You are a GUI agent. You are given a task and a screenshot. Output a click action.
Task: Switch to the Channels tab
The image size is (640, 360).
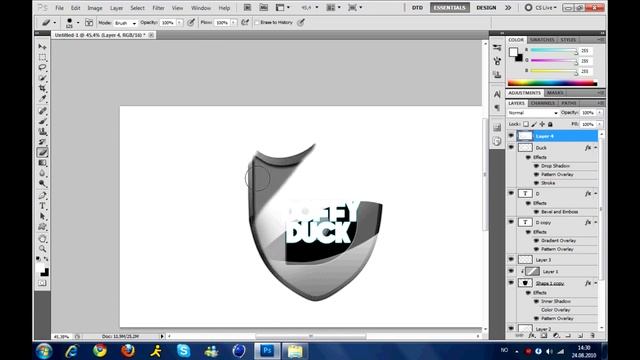click(543, 103)
